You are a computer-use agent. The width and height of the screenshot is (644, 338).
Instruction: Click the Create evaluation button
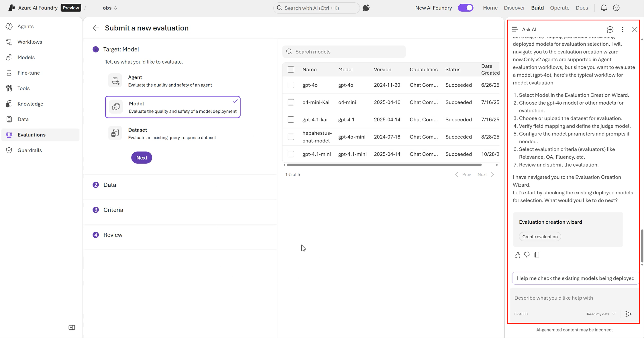[x=540, y=237]
